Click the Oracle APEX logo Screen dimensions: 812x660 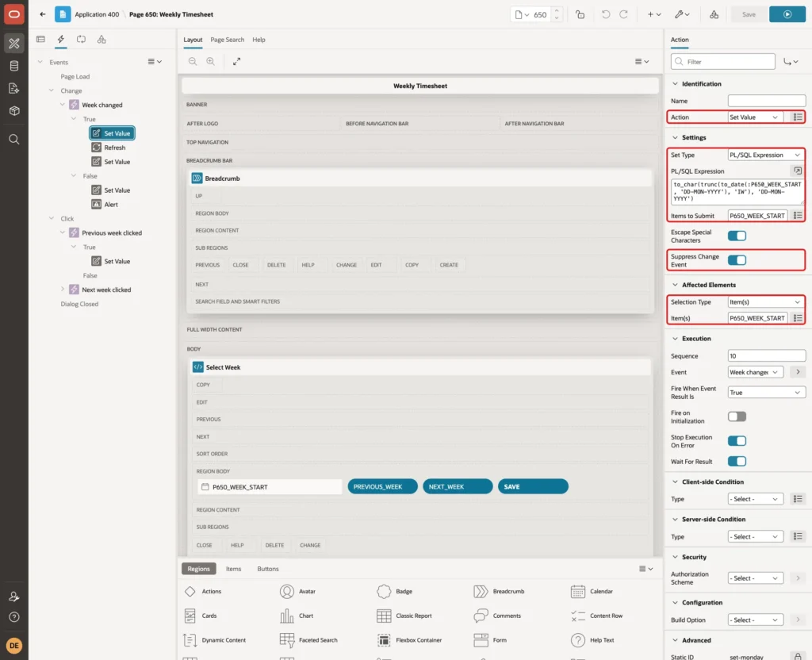[14, 14]
